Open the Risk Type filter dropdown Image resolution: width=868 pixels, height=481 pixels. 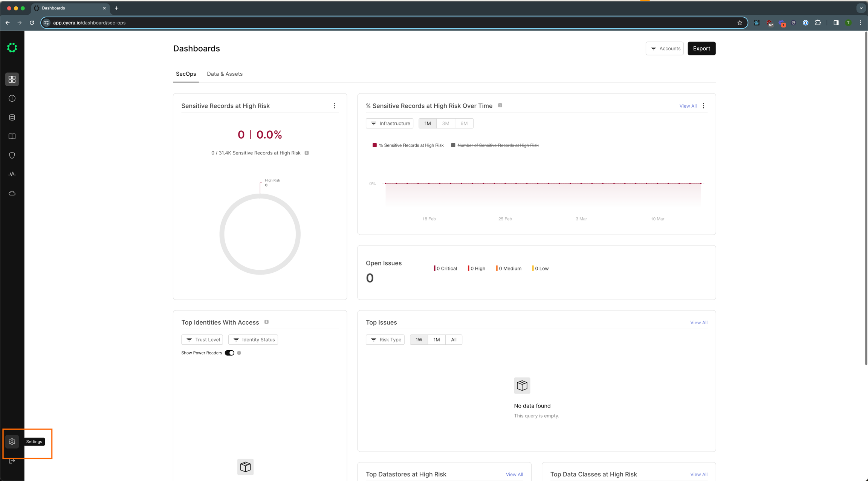coord(385,340)
